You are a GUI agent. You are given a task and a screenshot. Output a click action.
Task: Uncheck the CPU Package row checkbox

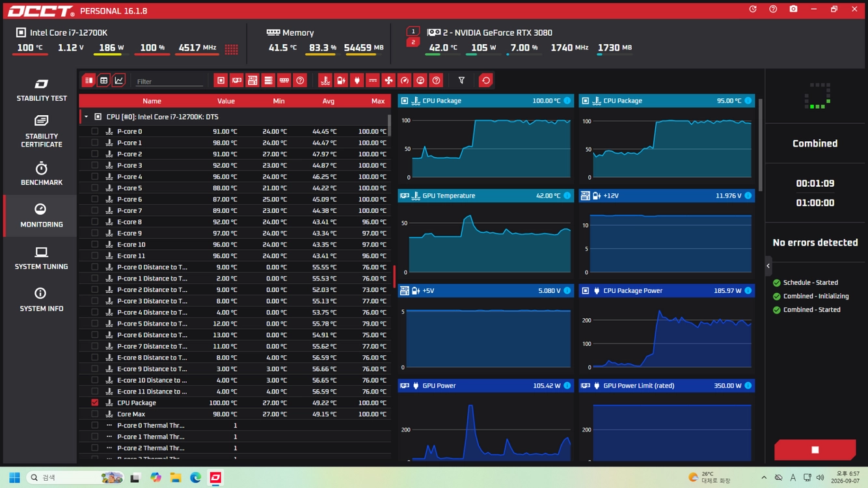coord(95,403)
